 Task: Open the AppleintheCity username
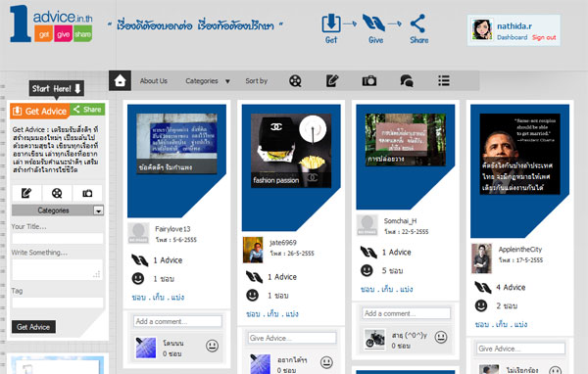coord(519,250)
